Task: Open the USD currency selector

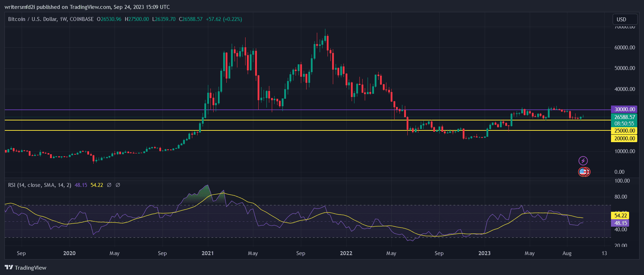Action: tap(625, 19)
